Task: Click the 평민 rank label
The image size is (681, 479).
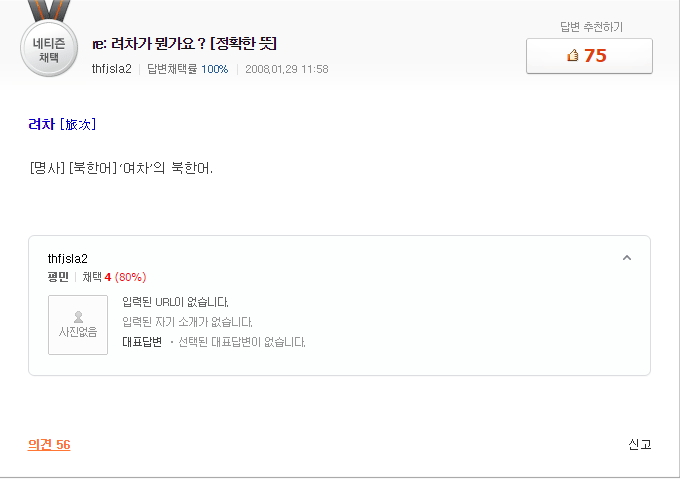Action: [x=58, y=277]
